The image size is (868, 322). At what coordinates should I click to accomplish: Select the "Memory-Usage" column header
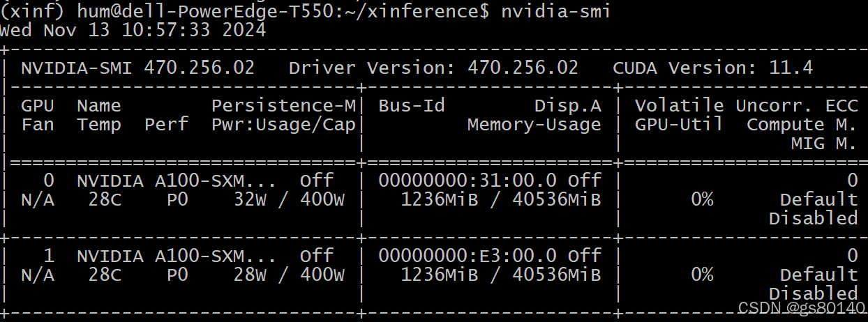[534, 125]
